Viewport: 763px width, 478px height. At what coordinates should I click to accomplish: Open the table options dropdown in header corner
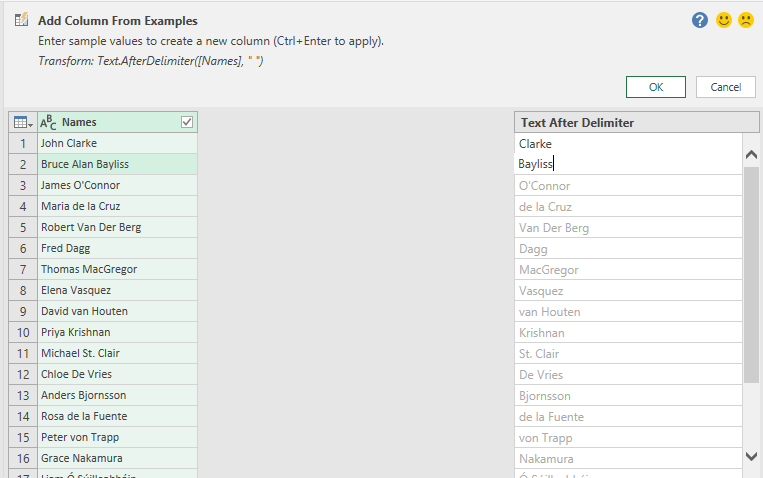23,122
